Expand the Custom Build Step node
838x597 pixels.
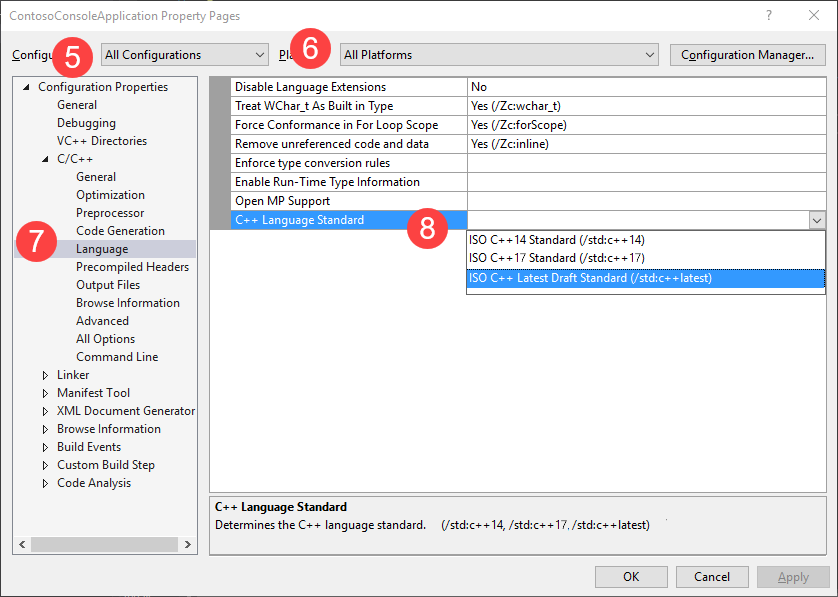[x=45, y=465]
